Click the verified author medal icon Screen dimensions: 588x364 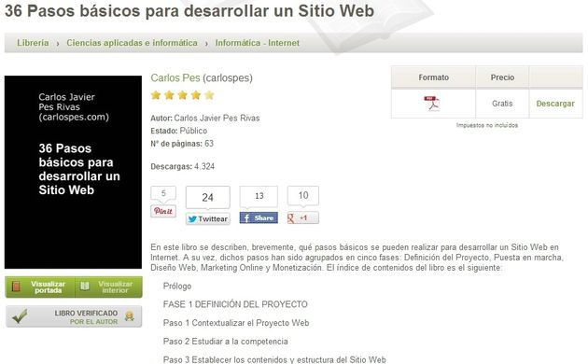pos(130,316)
